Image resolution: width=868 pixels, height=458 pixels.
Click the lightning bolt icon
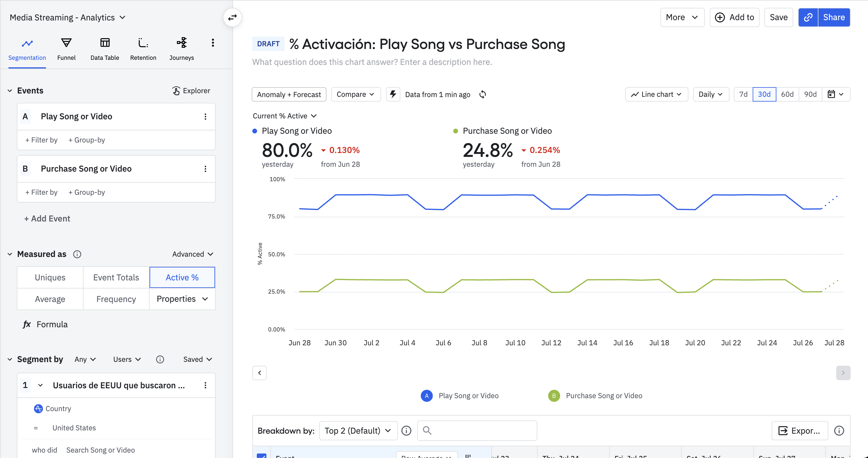click(393, 94)
